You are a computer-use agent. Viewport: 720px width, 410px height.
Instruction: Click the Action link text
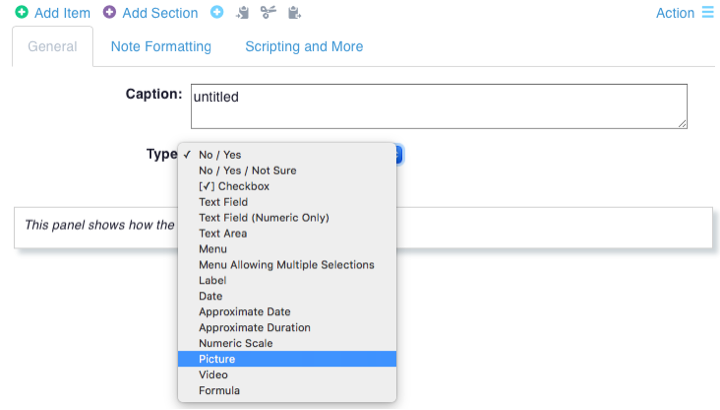tap(675, 13)
